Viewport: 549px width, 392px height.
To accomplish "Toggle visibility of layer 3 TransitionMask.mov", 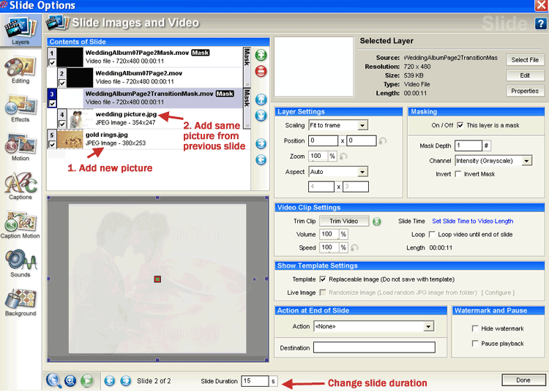I will pyautogui.click(x=52, y=104).
